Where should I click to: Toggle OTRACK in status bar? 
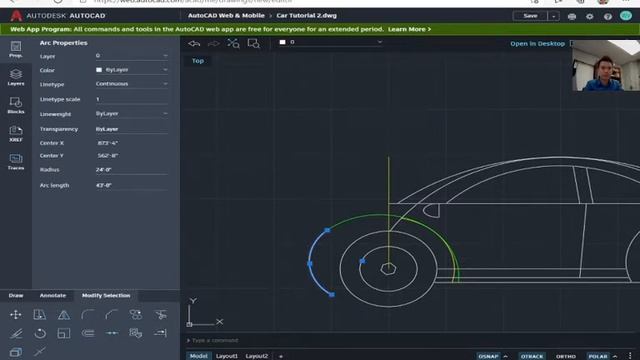pos(532,356)
